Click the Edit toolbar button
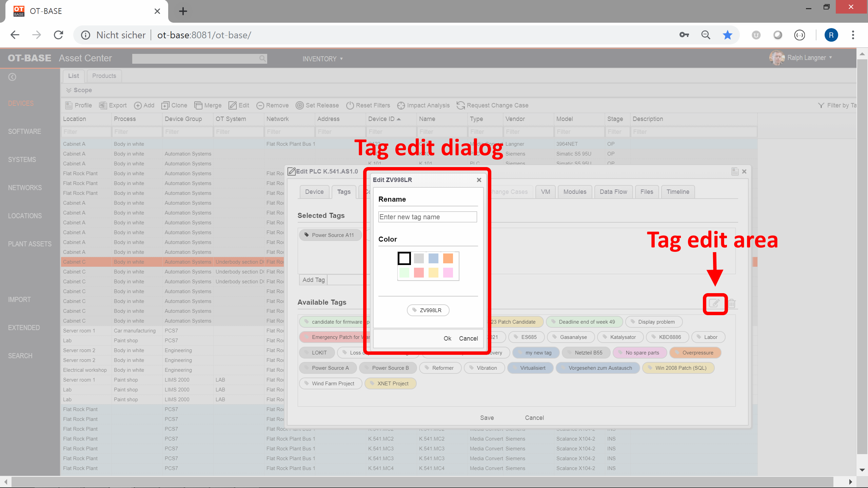Screen dimensions: 868x488 click(239, 105)
